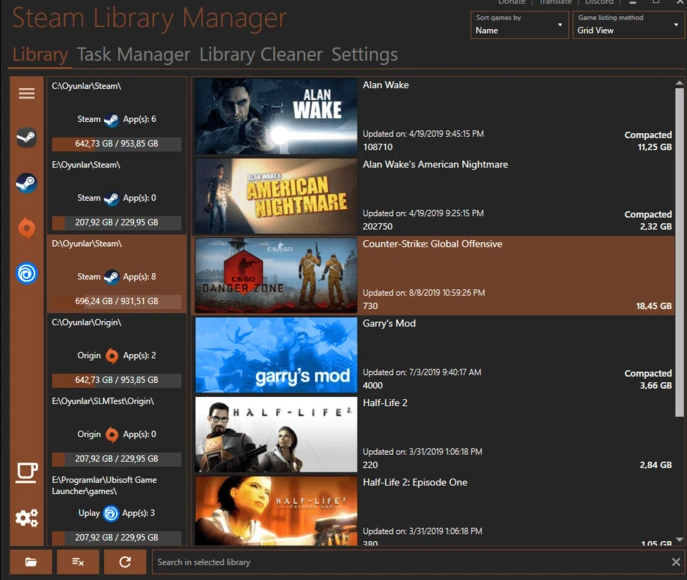Viewport: 687px width, 580px height.
Task: Click the app ID 108710 text
Action: [x=378, y=147]
